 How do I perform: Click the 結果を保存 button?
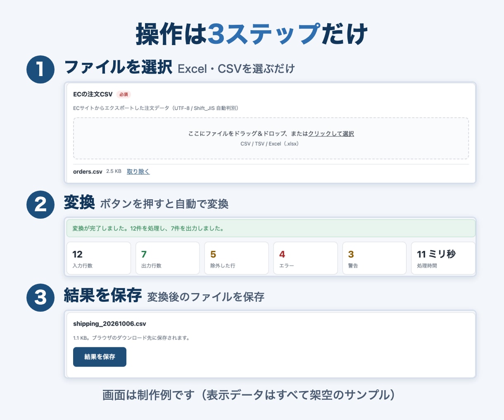coord(100,357)
